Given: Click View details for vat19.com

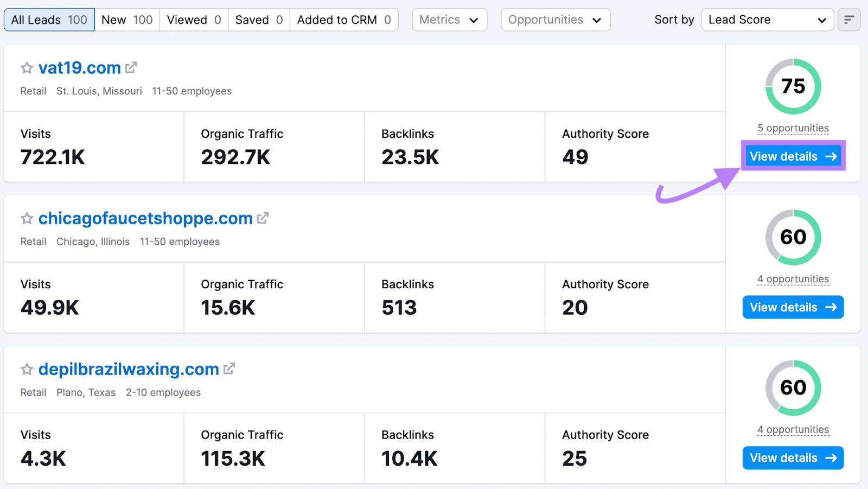Looking at the screenshot, I should click(x=793, y=156).
